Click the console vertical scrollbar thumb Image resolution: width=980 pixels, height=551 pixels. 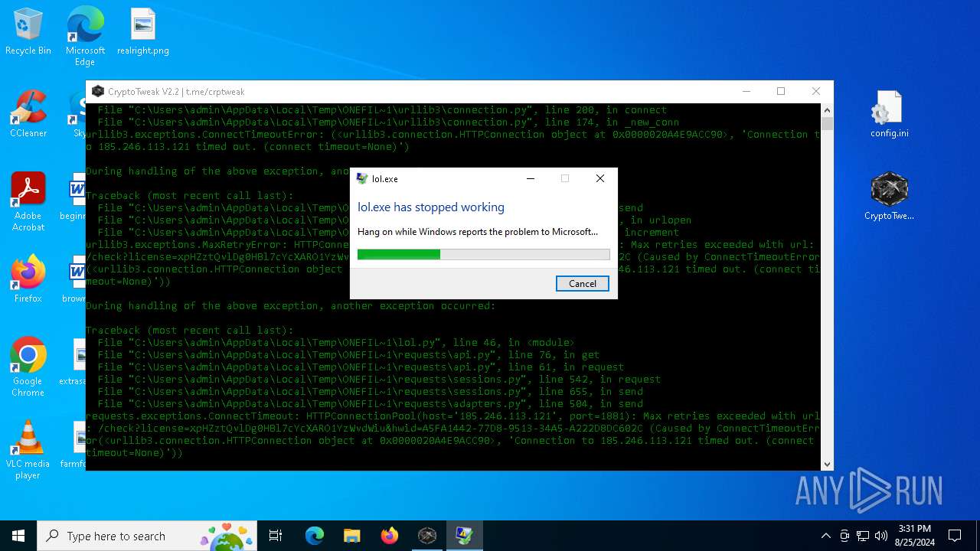pos(827,124)
